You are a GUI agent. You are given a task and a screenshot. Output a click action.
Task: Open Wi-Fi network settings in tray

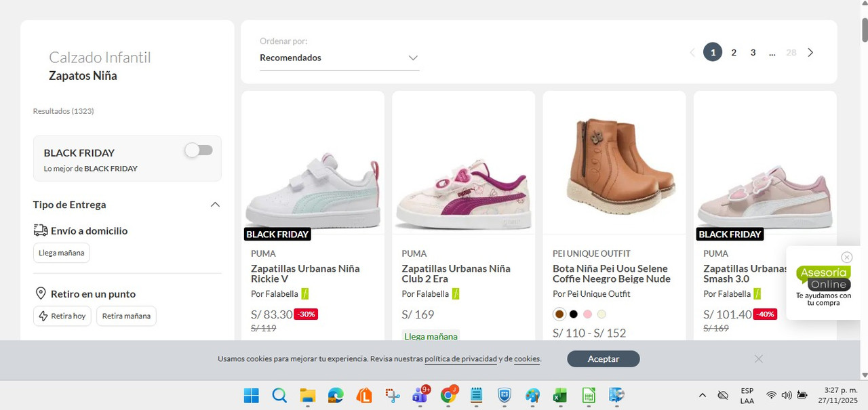[771, 395]
